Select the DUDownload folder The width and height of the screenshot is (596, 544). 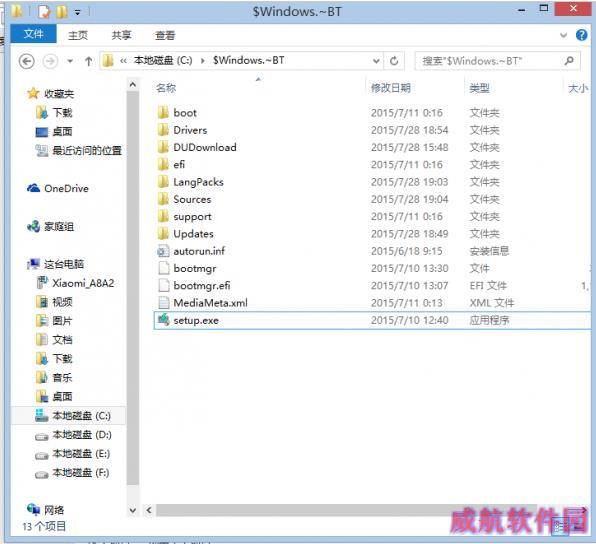tap(205, 147)
